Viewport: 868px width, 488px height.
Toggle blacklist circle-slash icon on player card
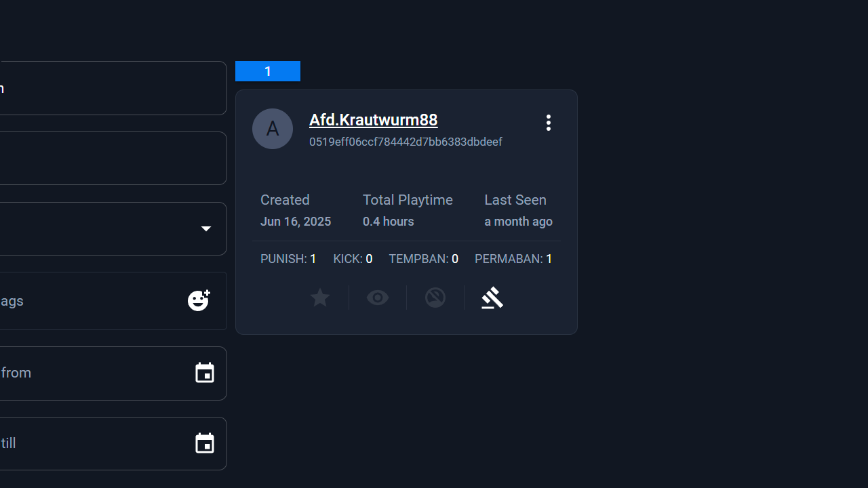pos(435,298)
